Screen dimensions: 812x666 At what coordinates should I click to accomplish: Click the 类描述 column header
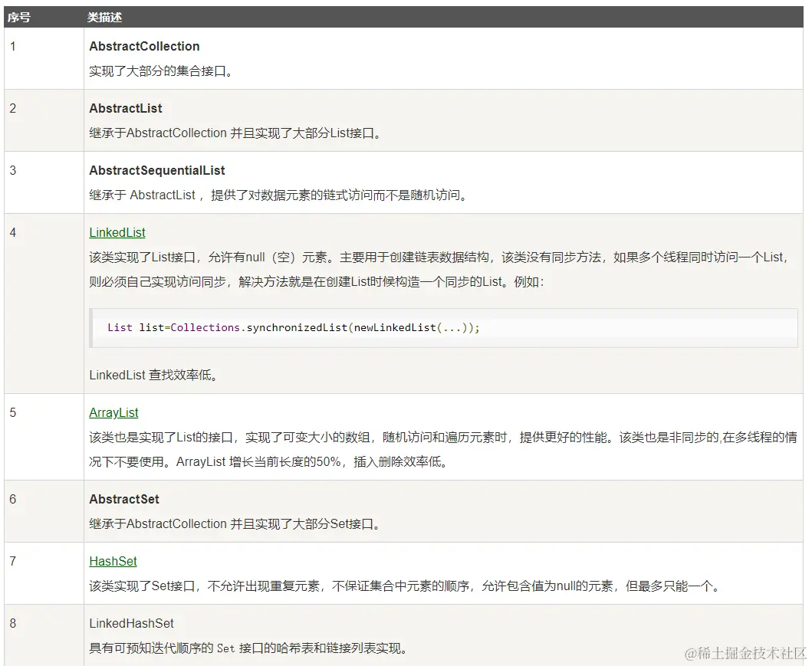(104, 17)
